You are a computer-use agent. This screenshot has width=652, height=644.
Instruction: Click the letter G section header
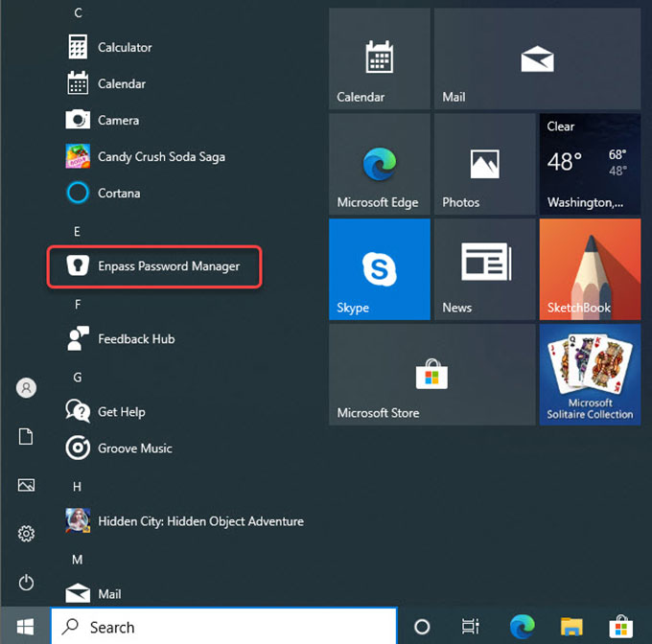point(78,378)
